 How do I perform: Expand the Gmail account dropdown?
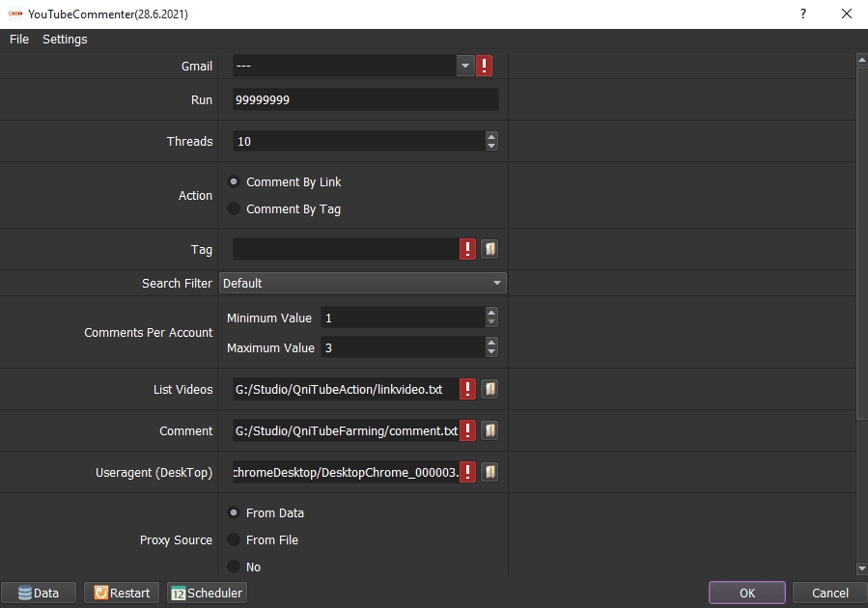tap(464, 66)
